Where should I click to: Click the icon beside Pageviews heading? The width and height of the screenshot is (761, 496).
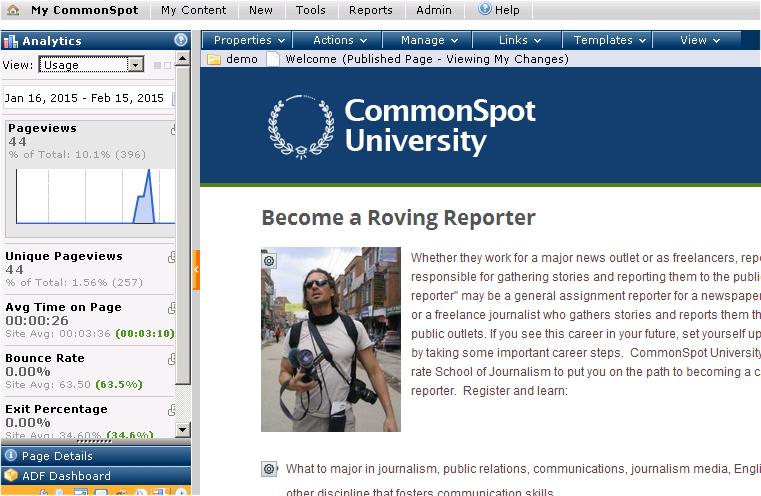172,130
